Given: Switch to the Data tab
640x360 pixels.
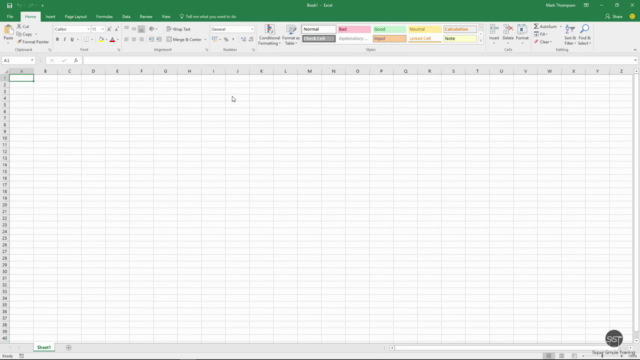Looking at the screenshot, I should pyautogui.click(x=126, y=17).
